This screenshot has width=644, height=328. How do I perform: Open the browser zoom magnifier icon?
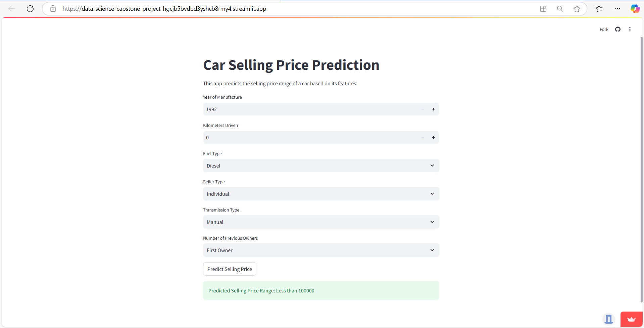tap(560, 9)
